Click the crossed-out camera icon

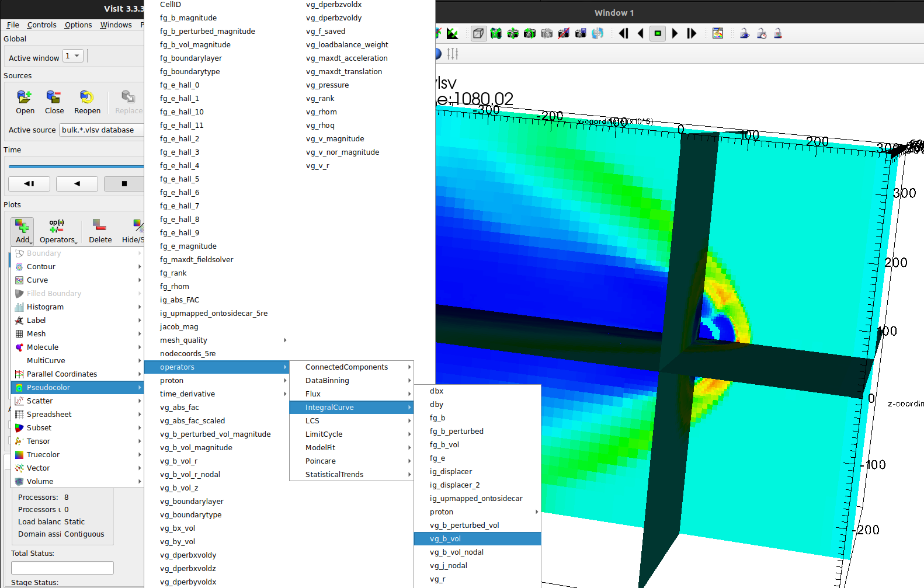563,33
